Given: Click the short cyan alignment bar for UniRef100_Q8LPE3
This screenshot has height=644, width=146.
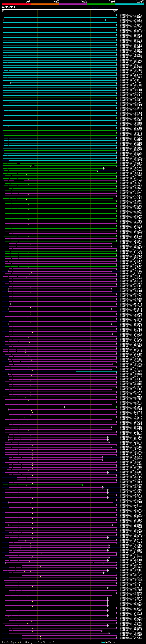Looking at the screenshot, I should (x=96, y=372).
